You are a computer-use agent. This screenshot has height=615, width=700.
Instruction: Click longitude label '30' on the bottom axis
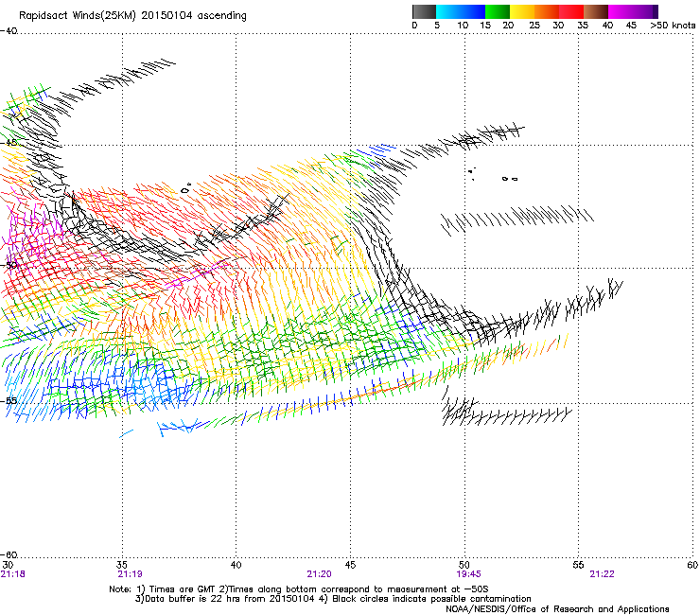[x=8, y=565]
